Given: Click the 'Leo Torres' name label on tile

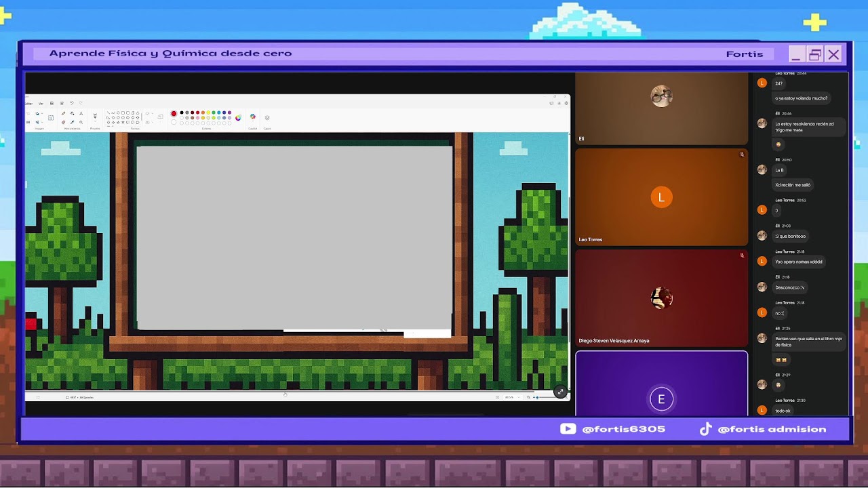Looking at the screenshot, I should pyautogui.click(x=591, y=240).
